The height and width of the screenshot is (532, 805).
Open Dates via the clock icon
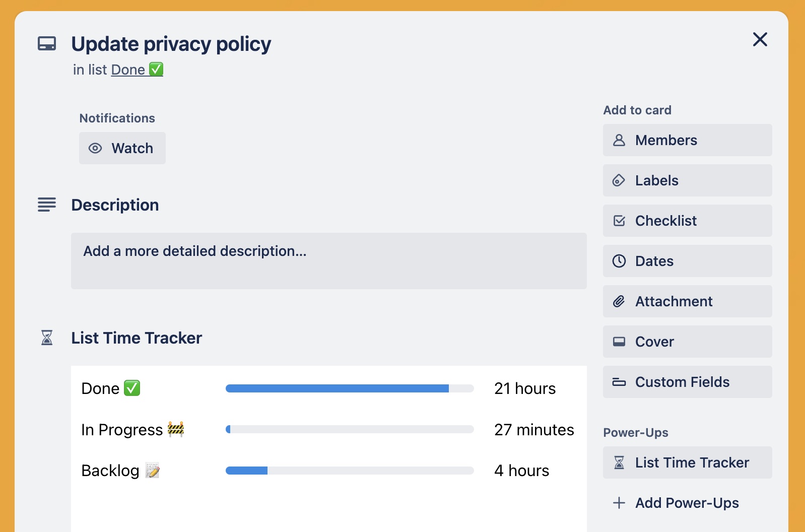pyautogui.click(x=619, y=261)
